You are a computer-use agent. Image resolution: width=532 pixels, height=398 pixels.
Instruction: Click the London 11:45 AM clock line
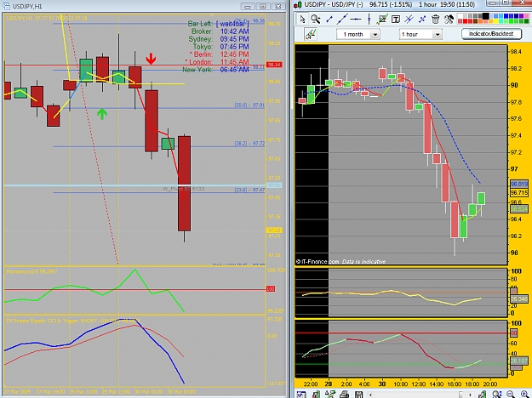(x=217, y=62)
